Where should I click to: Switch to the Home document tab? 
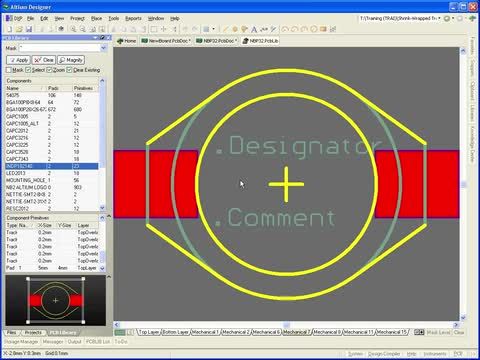(x=127, y=41)
